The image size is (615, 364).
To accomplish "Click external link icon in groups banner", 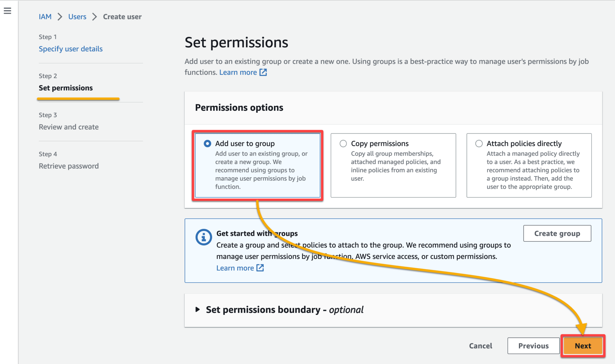I will click(260, 268).
